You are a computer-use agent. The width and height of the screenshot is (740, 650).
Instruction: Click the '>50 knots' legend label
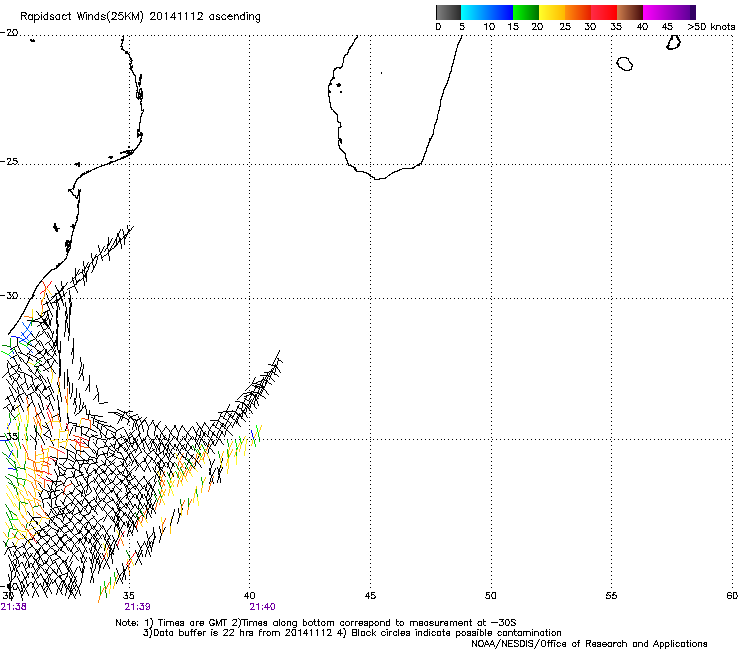pos(711,27)
